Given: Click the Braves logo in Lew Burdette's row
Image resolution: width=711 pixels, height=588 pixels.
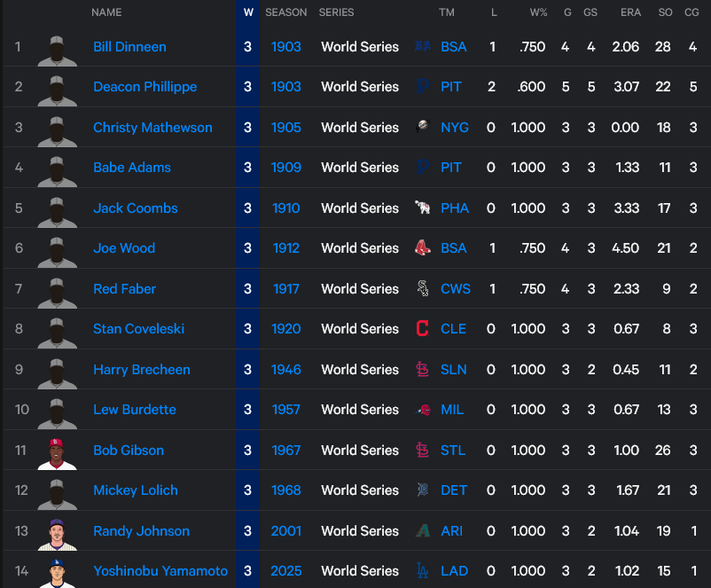Looking at the screenshot, I should pyautogui.click(x=423, y=410).
